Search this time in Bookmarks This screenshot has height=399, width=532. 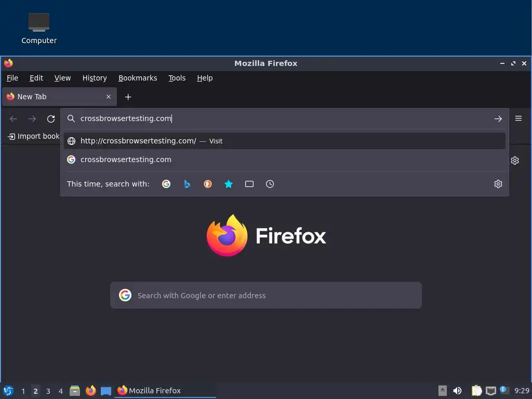click(x=229, y=184)
